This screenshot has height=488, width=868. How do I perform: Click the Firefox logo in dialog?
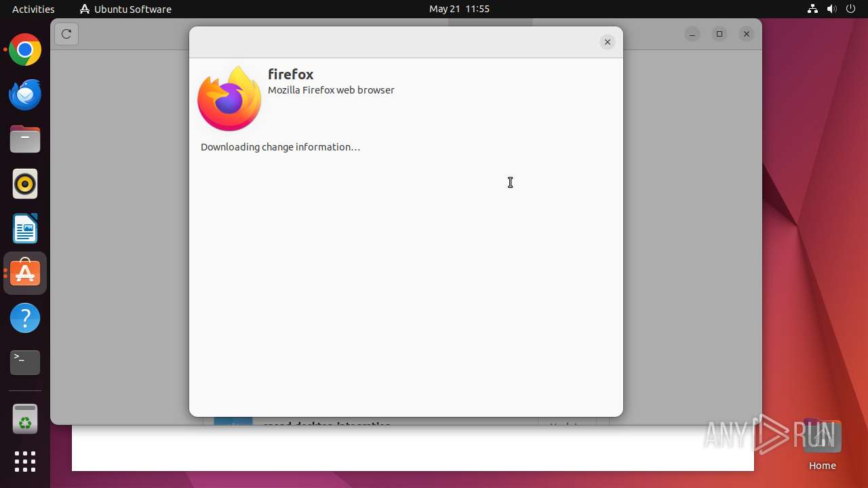pyautogui.click(x=229, y=98)
